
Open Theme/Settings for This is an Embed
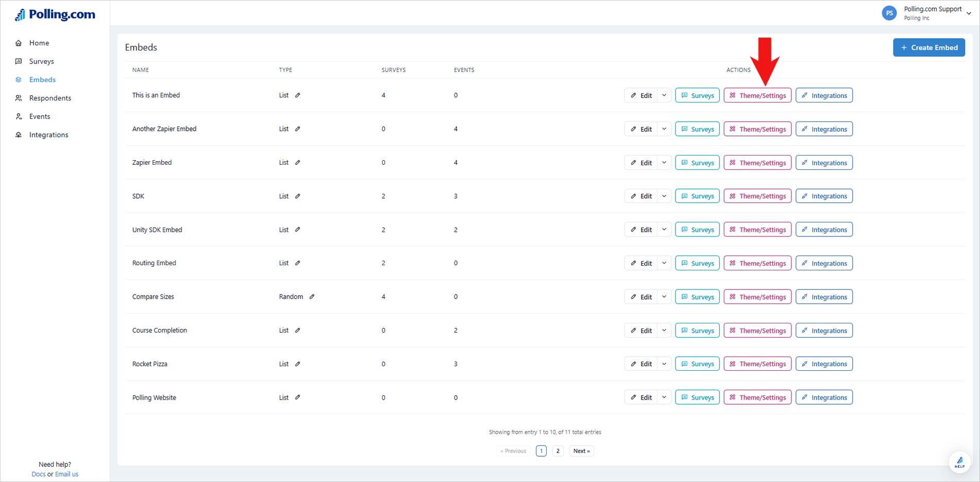(757, 95)
